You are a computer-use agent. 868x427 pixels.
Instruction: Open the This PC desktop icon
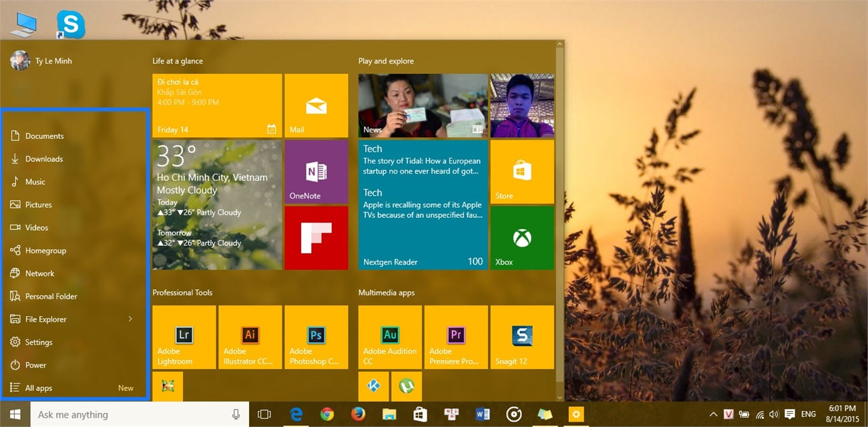coord(23,25)
